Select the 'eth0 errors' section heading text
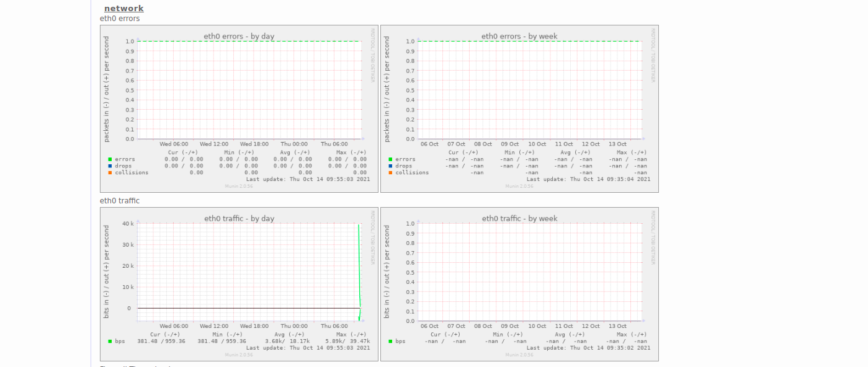This screenshot has width=868, height=367. 120,19
